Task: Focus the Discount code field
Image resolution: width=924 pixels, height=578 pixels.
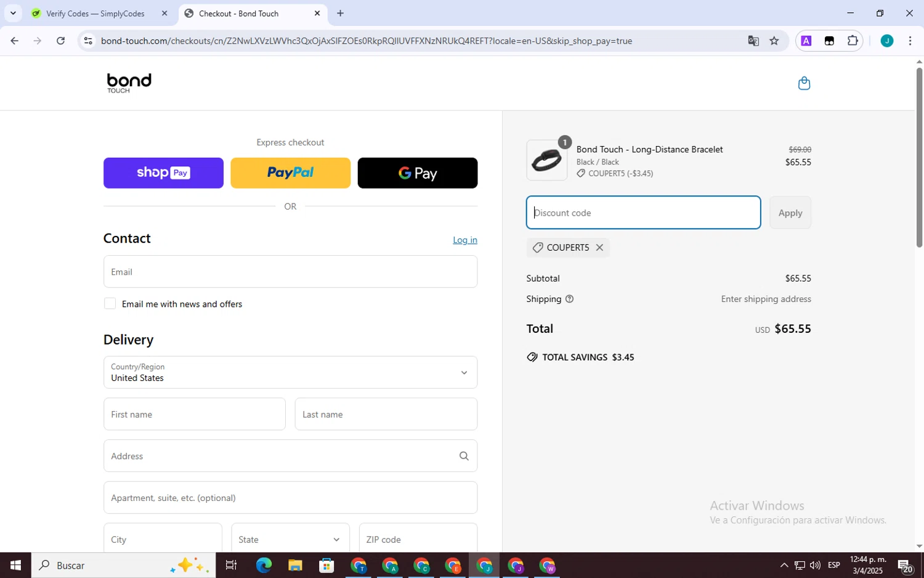Action: 644,213
